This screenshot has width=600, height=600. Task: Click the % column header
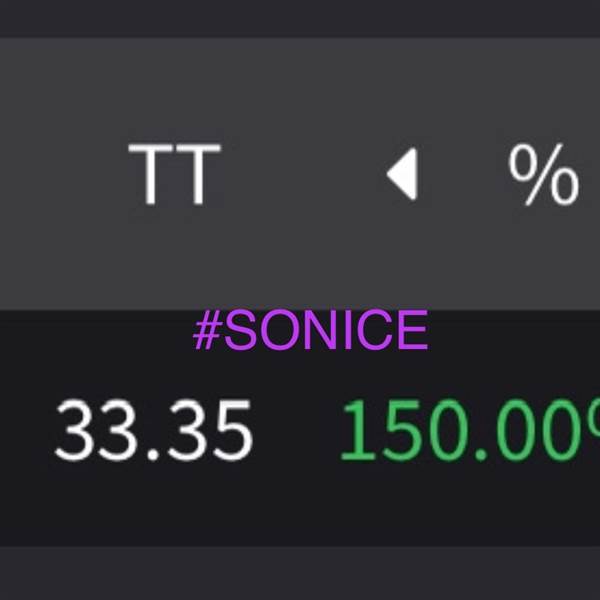[543, 175]
